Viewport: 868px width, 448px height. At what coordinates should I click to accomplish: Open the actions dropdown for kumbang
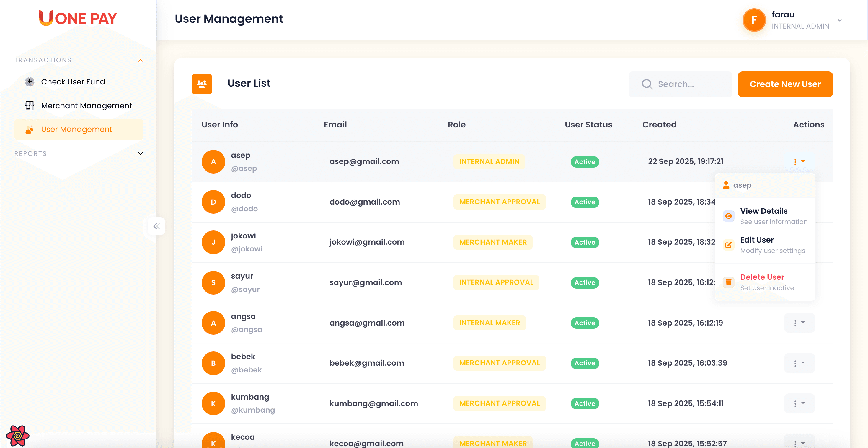(799, 403)
